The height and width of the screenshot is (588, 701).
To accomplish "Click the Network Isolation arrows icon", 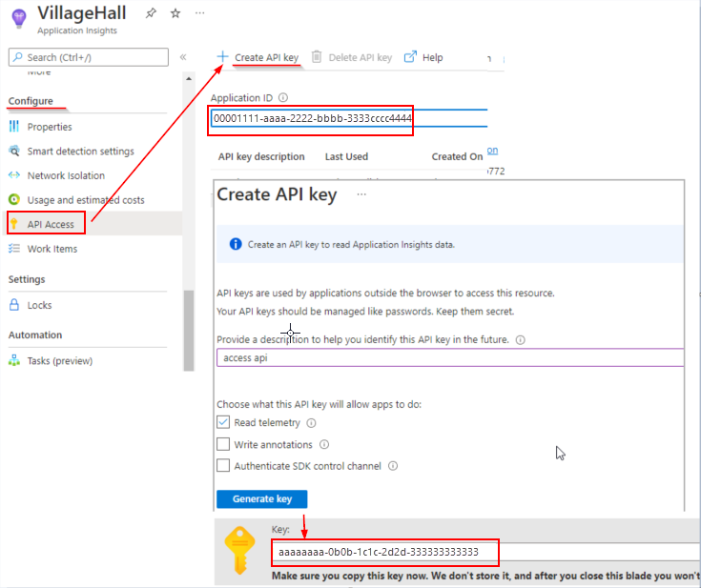I will [x=14, y=175].
